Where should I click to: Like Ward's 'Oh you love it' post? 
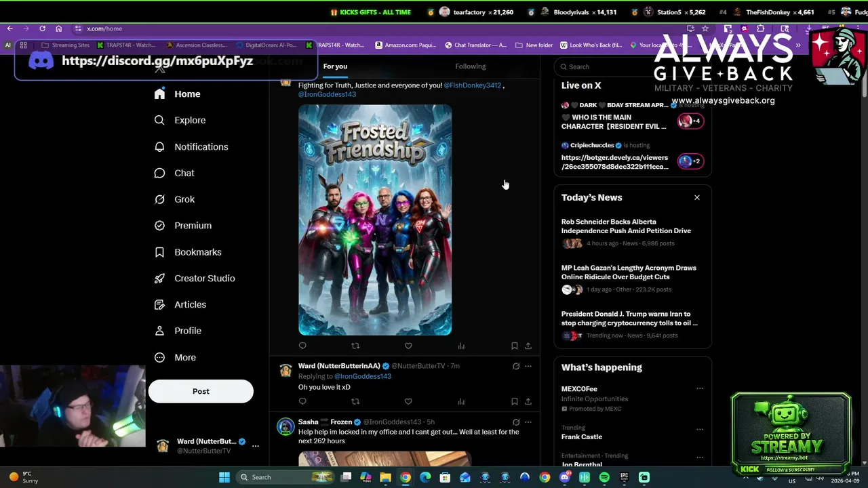tap(408, 401)
